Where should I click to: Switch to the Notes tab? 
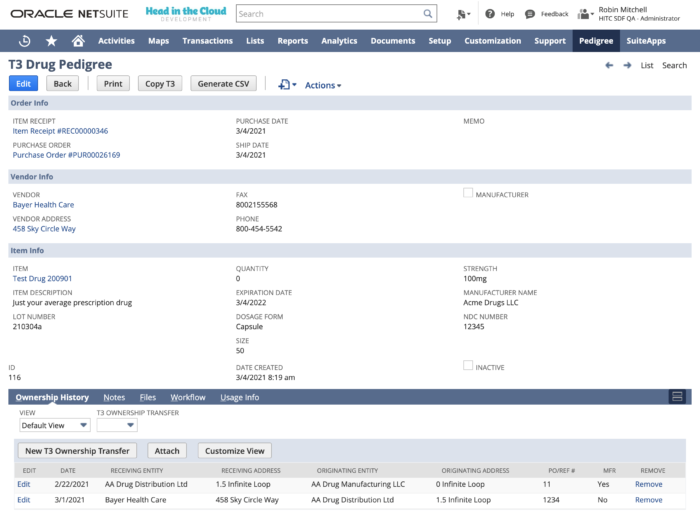tap(114, 397)
